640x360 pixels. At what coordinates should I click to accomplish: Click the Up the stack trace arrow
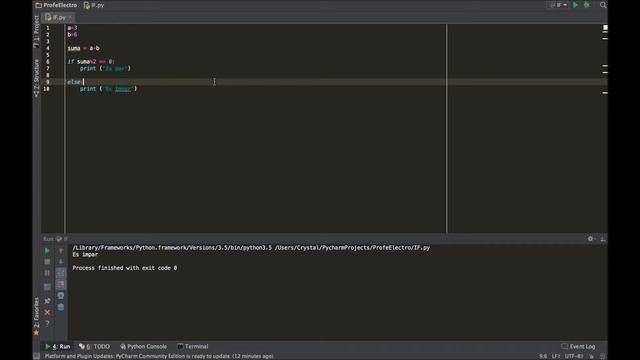pos(61,251)
